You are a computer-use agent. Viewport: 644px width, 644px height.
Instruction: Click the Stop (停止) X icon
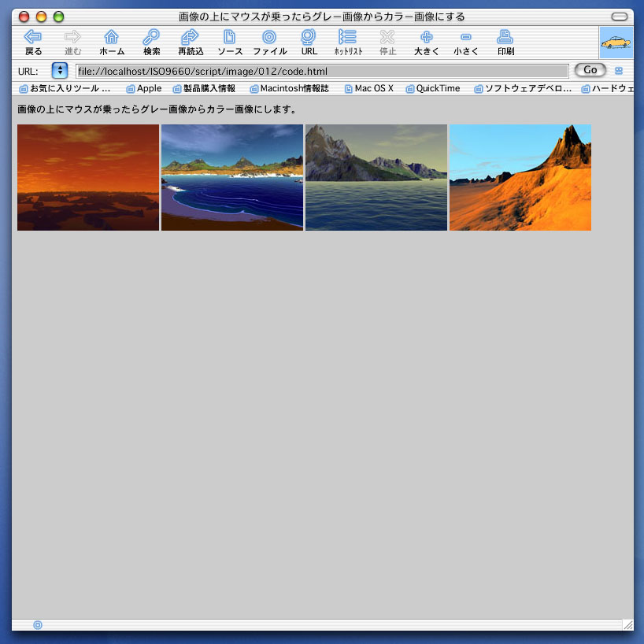387,37
